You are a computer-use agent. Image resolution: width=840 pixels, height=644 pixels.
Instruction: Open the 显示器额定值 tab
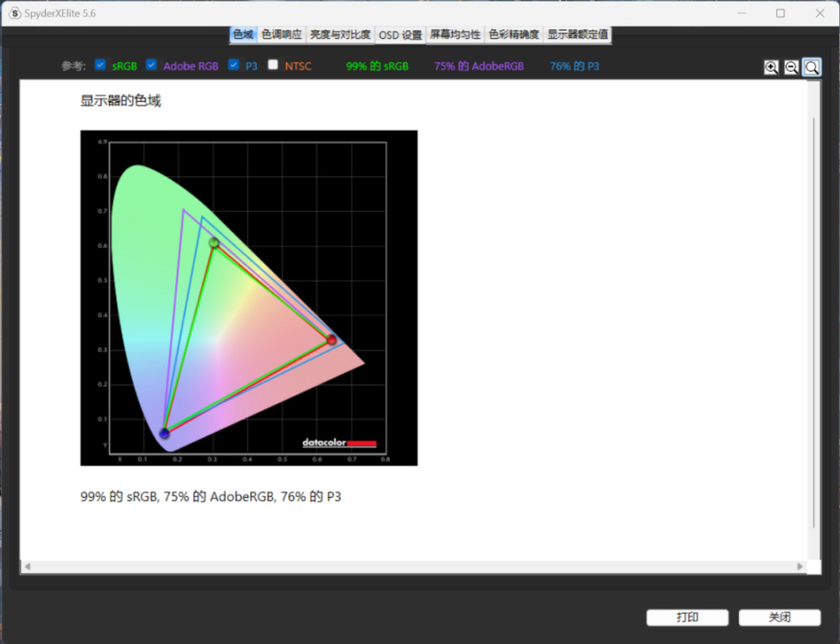pos(577,35)
